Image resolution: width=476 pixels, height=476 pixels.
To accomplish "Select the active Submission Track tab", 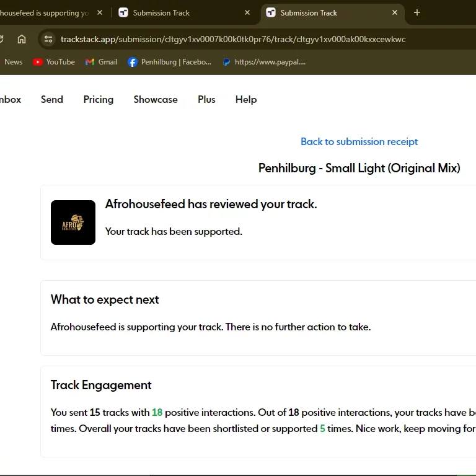I will pos(332,13).
